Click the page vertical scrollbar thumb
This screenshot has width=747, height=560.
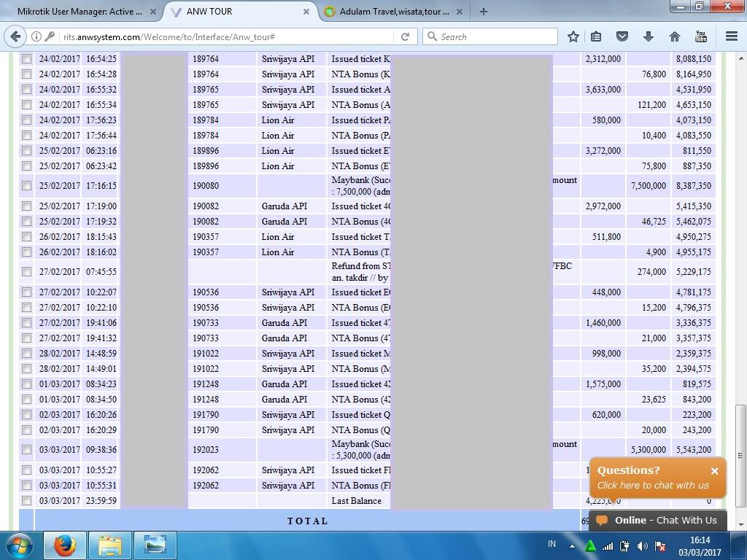(740, 455)
